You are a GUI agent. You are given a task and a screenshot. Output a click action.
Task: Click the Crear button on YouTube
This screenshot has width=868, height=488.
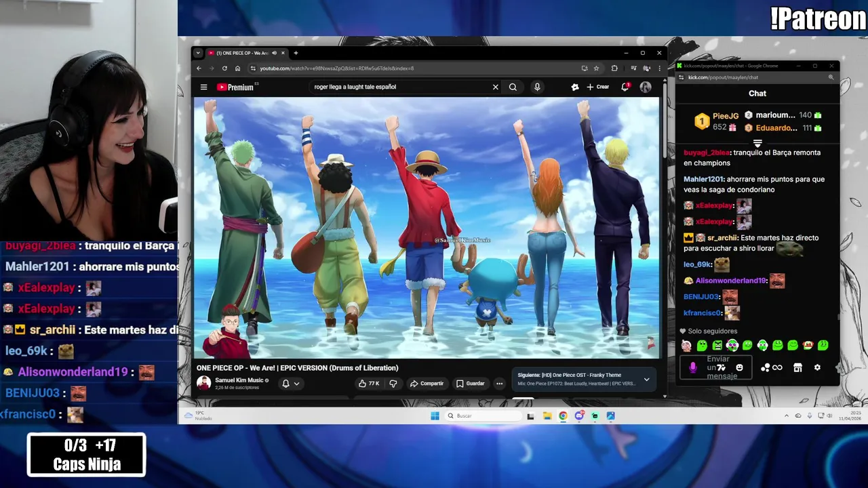point(598,87)
